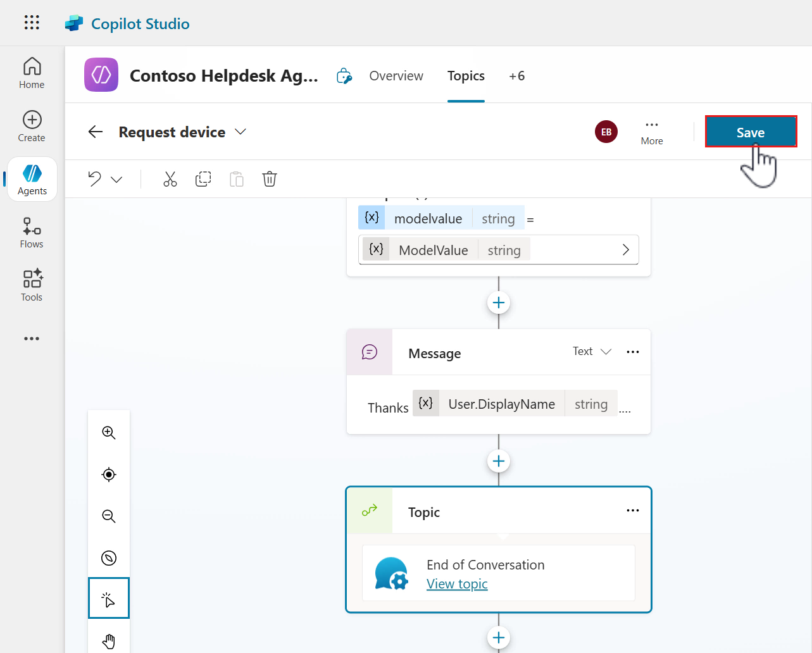The height and width of the screenshot is (653, 812).
Task: Save the topic with Save button
Action: (x=751, y=132)
